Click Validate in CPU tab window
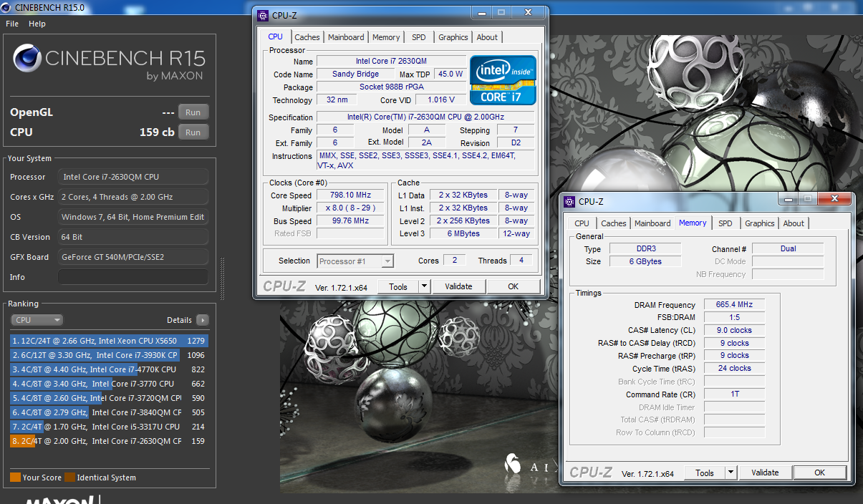Screen dimensions: 863x504 [x=458, y=286]
